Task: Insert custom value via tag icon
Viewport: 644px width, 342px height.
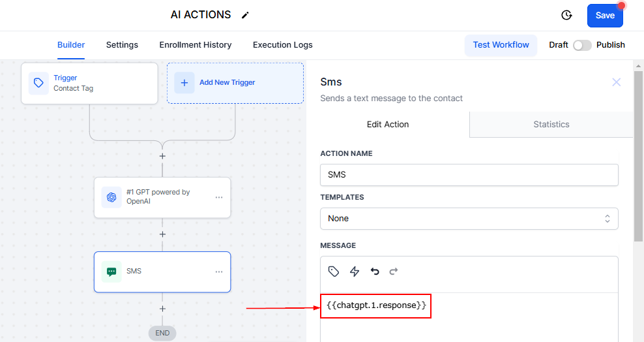Action: pos(334,272)
